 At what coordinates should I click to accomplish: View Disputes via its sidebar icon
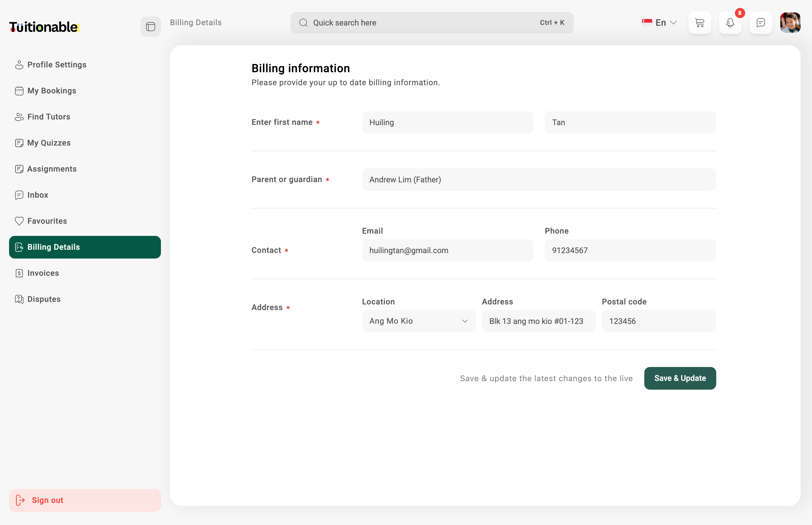pos(19,299)
